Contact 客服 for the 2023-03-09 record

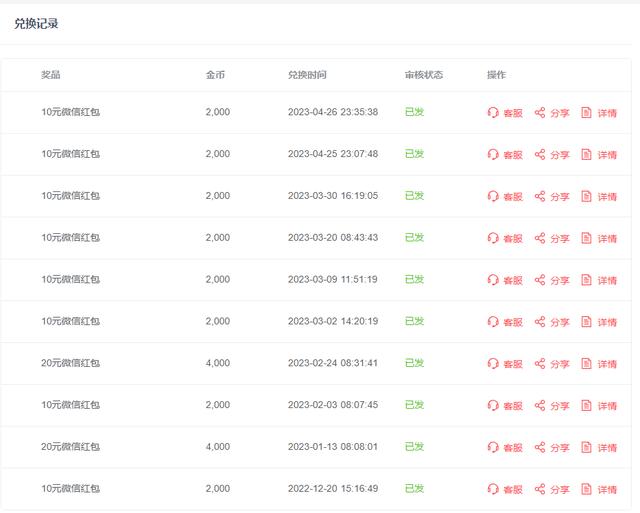click(x=512, y=281)
